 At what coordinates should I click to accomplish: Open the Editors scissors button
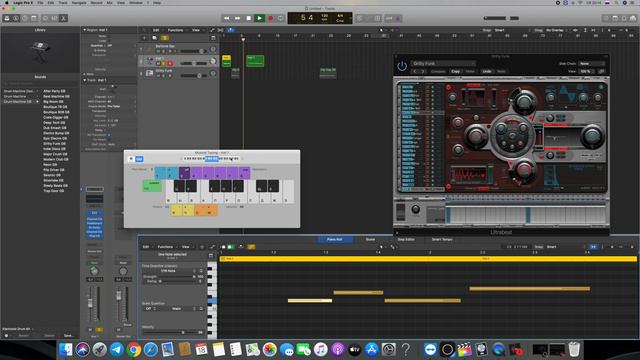pyautogui.click(x=63, y=18)
